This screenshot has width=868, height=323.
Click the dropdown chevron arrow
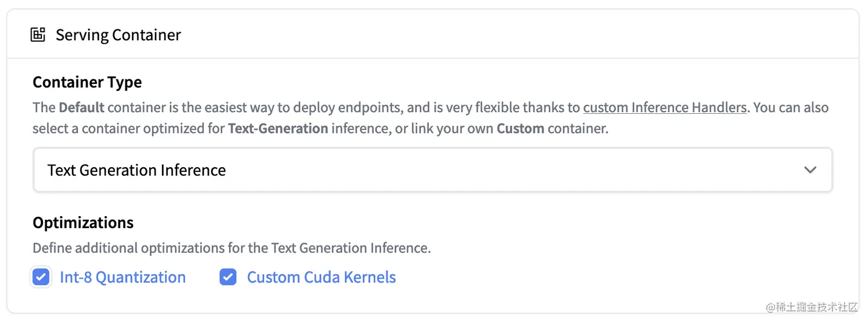(x=810, y=170)
